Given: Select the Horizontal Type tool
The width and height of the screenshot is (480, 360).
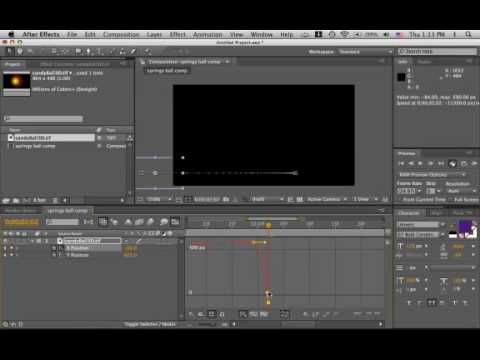Looking at the screenshot, I should (x=100, y=51).
